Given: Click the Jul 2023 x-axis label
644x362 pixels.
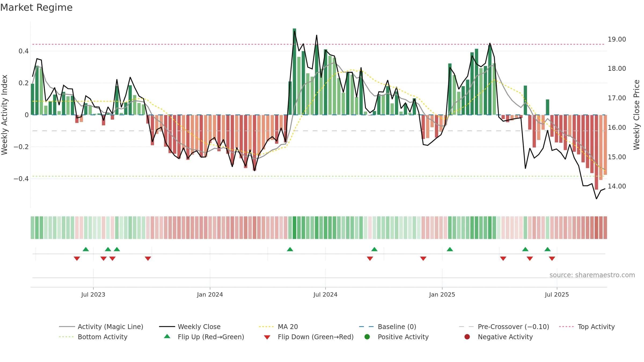Looking at the screenshot, I should [93, 294].
